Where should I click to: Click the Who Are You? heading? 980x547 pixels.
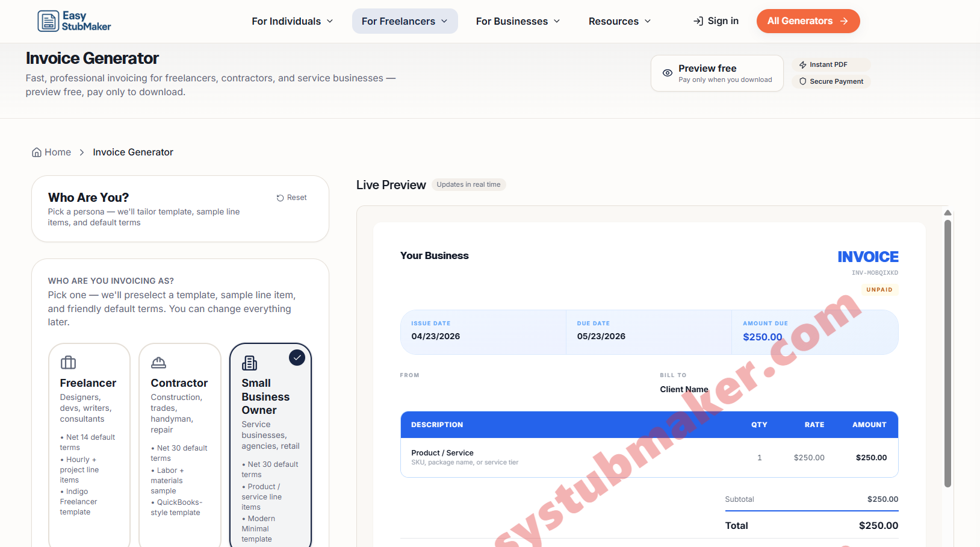coord(88,198)
